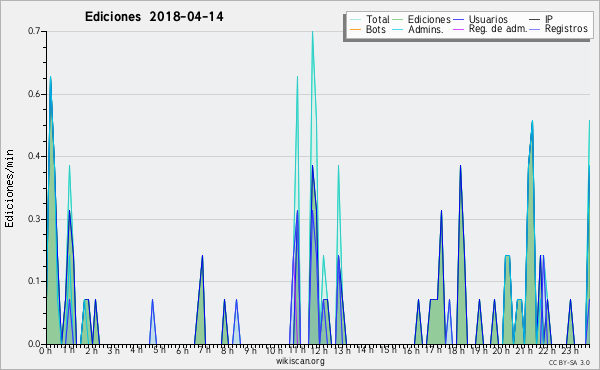This screenshot has width=600, height=370.
Task: Click the Usuarios peak at 18 h
Action: (460, 166)
